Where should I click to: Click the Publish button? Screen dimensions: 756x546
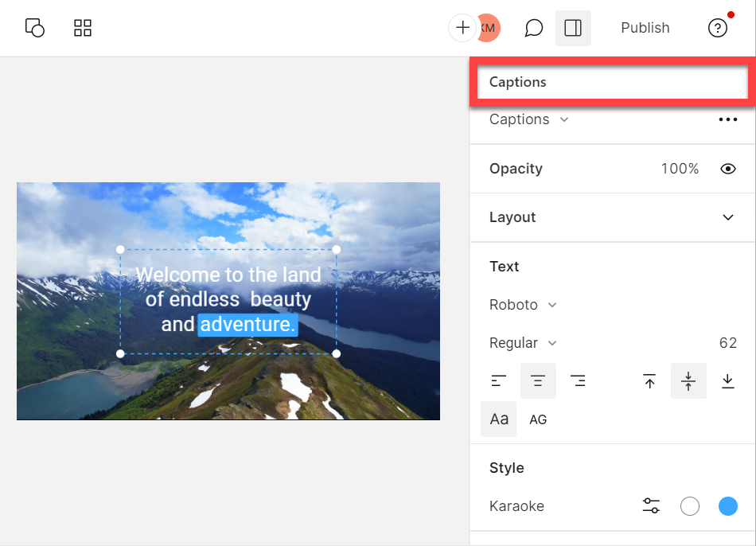(x=645, y=28)
